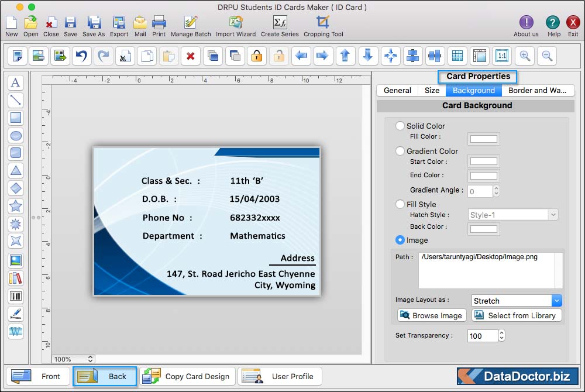Image resolution: width=585 pixels, height=392 pixels.
Task: Switch to the Background tab
Action: [473, 90]
